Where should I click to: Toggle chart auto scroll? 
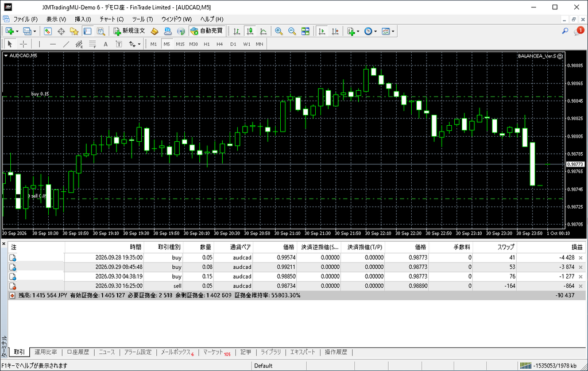(x=322, y=31)
